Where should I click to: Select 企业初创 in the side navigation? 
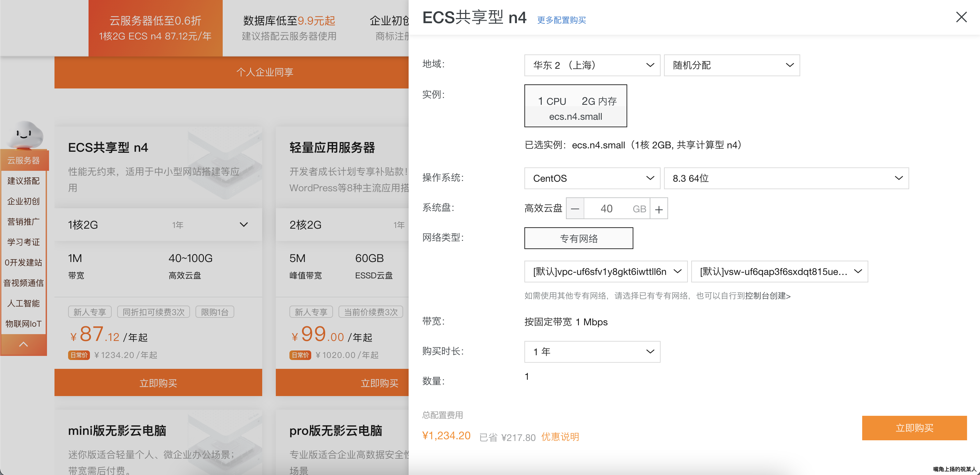point(23,201)
